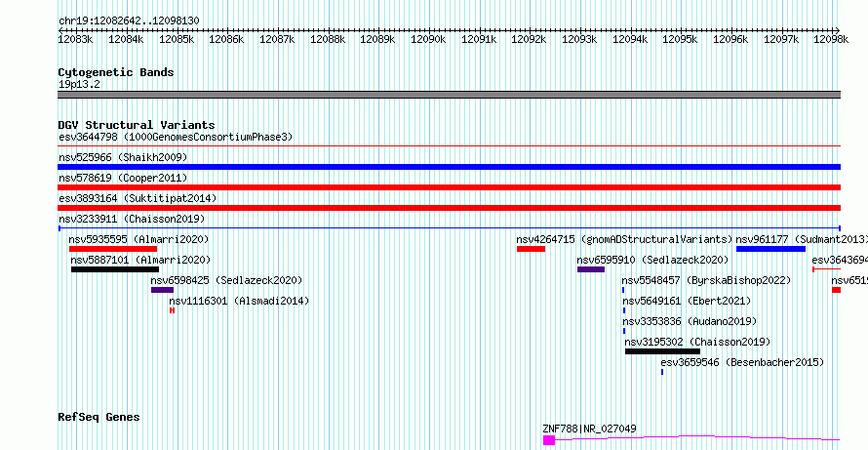Select the Cytogenetic Bands track heading
The height and width of the screenshot is (450, 868).
[x=116, y=72]
